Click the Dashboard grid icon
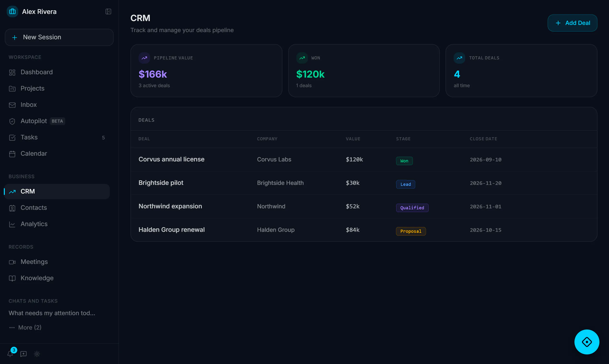The image size is (609, 364). point(12,72)
